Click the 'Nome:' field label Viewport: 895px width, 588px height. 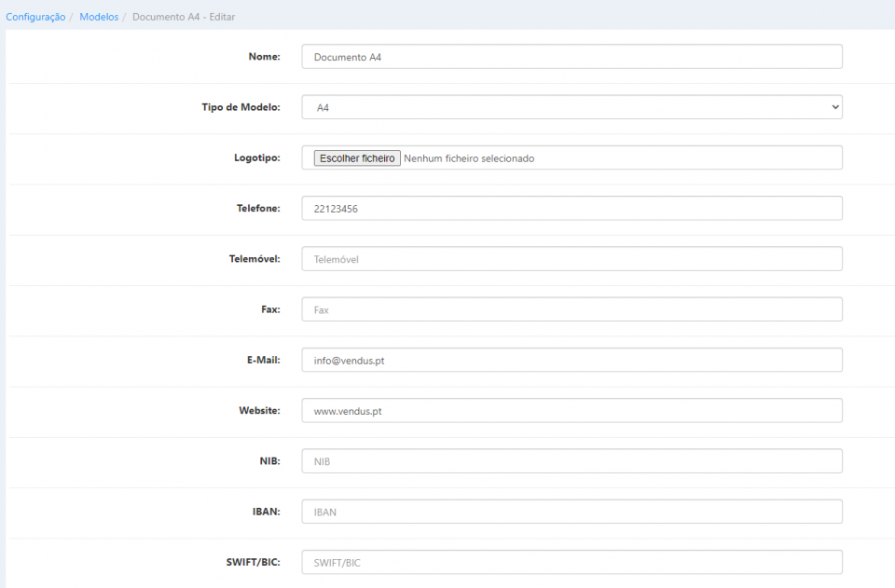pyautogui.click(x=264, y=57)
